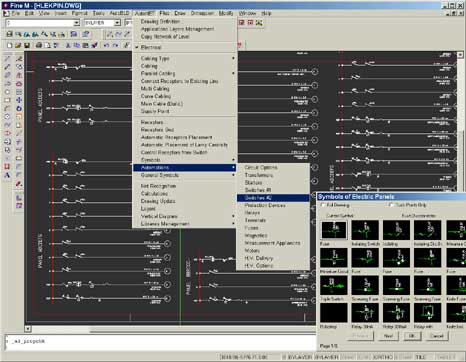The height and width of the screenshot is (362, 466).
Task: Pick the Relay with symbol thumbnail
Action: pyautogui.click(x=428, y=313)
